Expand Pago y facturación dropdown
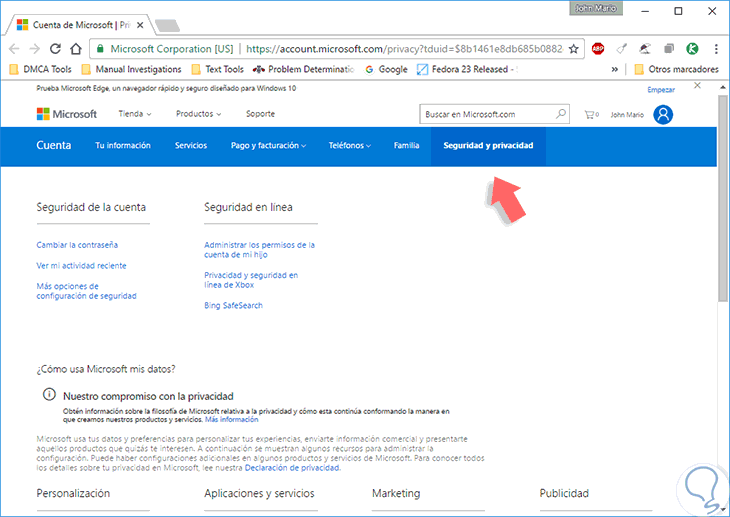730x517 pixels. [269, 145]
